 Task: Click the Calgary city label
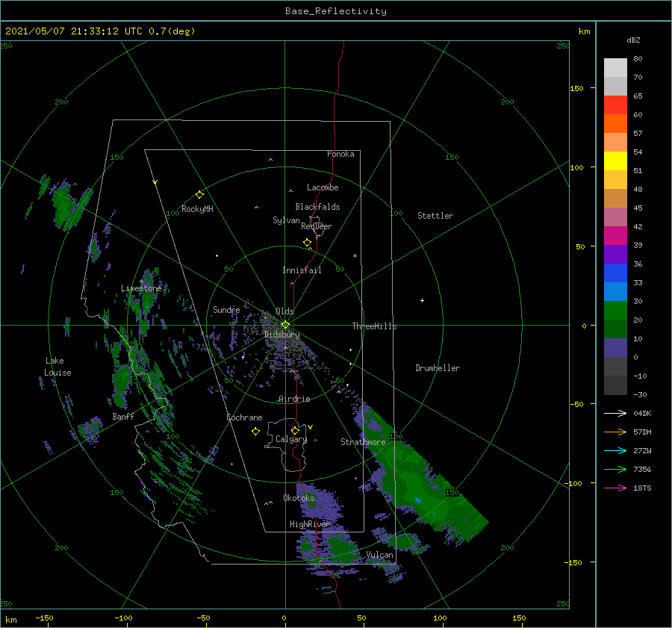point(291,439)
